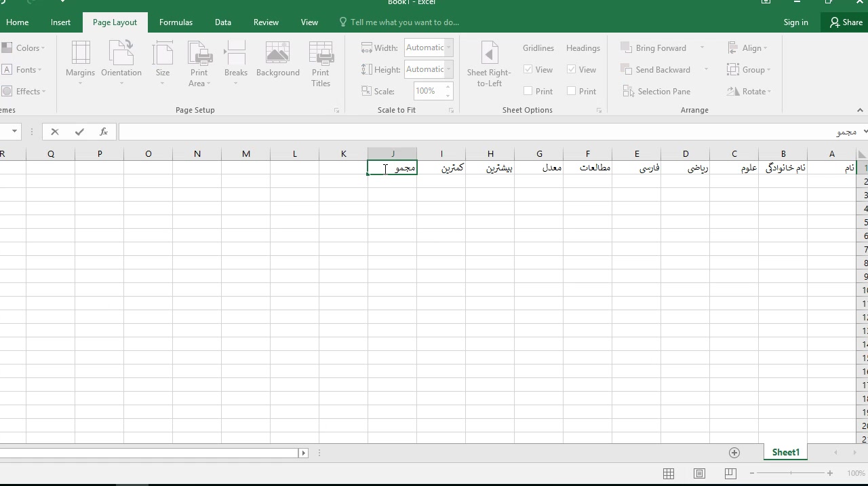Confirm the cell entry with checkmark
This screenshot has width=868, height=486.
79,132
